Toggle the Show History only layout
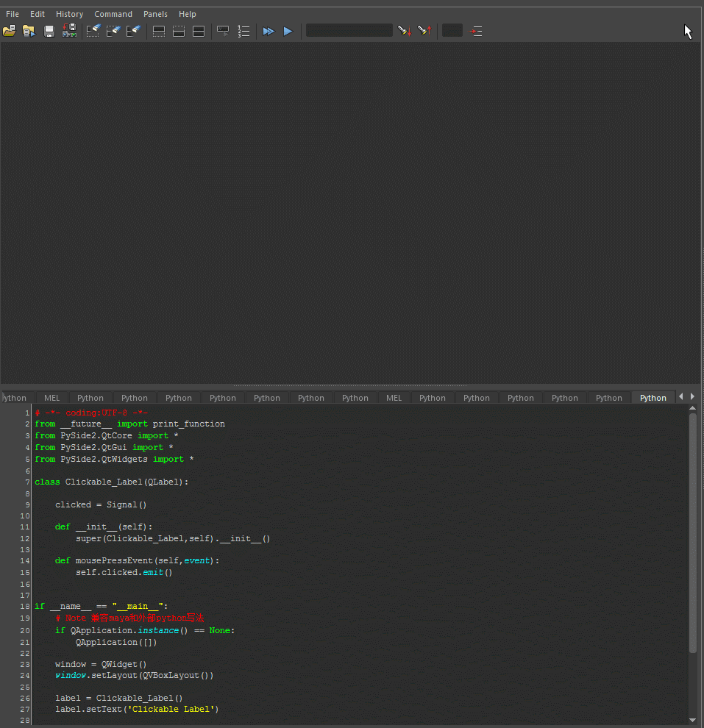This screenshot has width=704, height=728. coord(158,31)
